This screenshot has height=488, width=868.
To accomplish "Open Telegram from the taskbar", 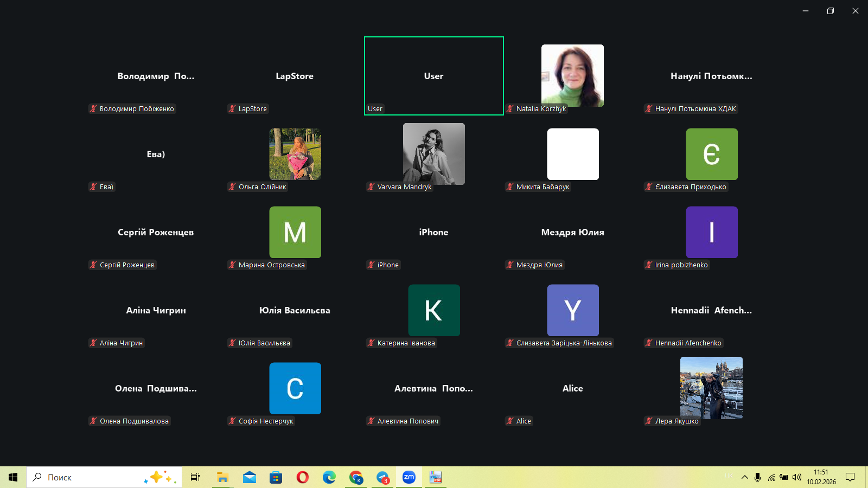I will [383, 477].
